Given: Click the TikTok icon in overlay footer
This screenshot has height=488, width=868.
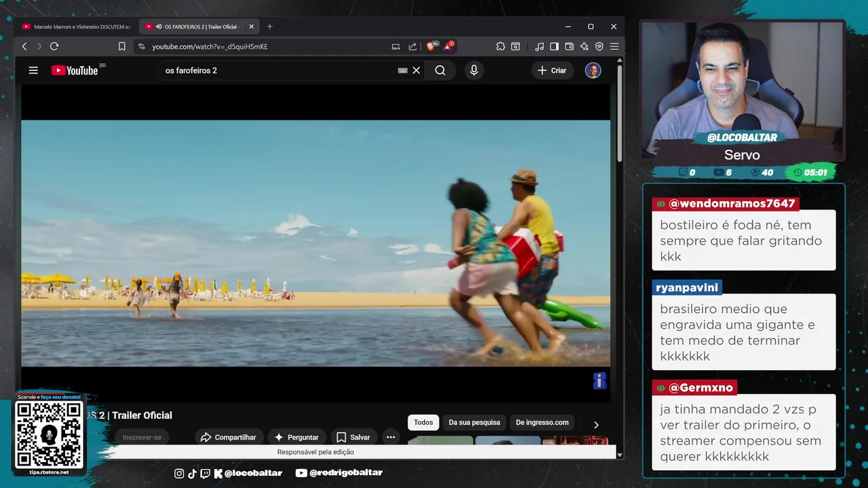Looking at the screenshot, I should coord(192,473).
